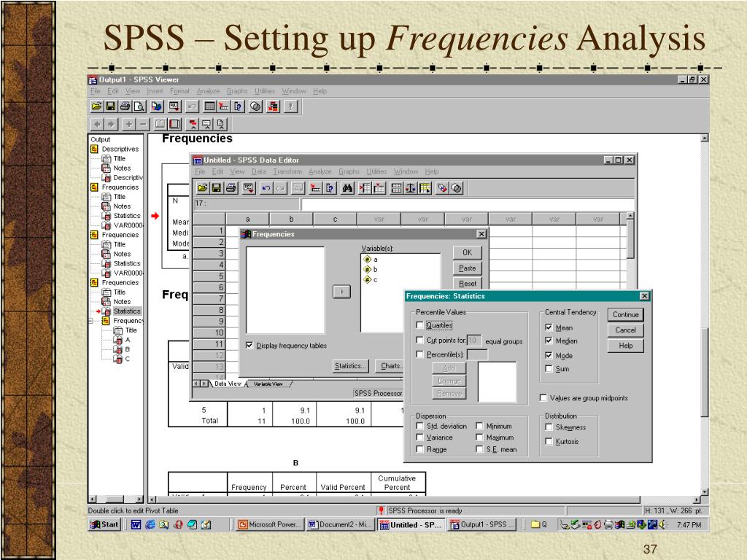Select variable b in Variable(s) list
747x560 pixels.
click(375, 270)
